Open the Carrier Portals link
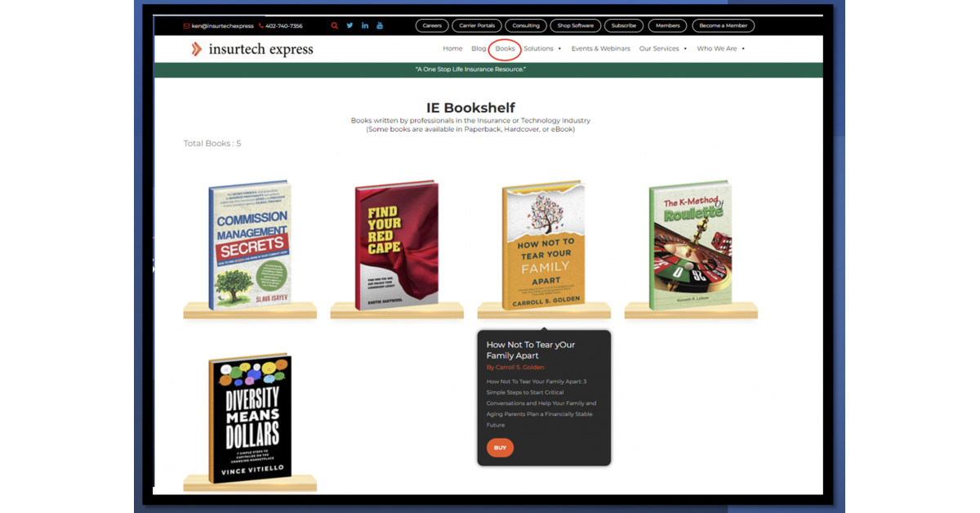 (477, 25)
